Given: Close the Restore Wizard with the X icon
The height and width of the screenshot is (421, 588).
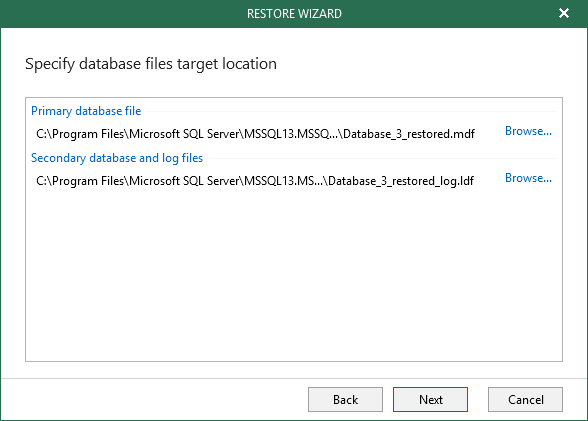Looking at the screenshot, I should [564, 13].
